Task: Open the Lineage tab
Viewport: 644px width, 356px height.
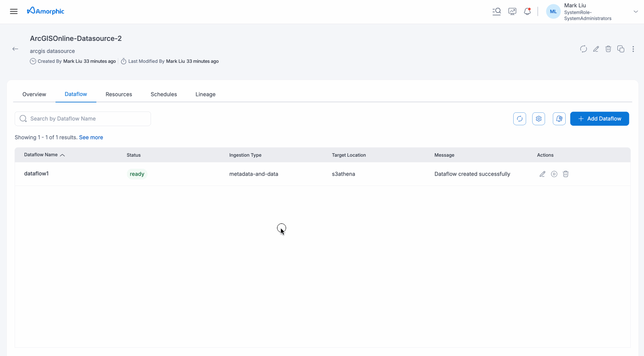Action: click(x=205, y=94)
